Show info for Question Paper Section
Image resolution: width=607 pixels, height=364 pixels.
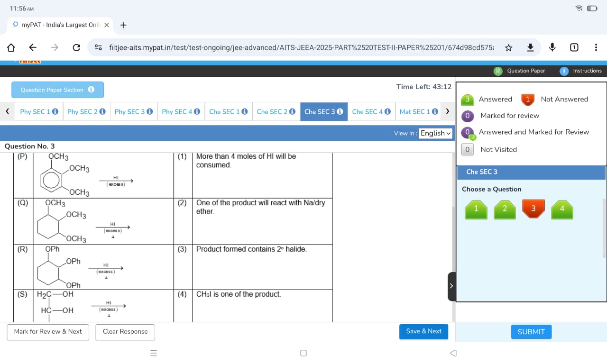tap(91, 90)
